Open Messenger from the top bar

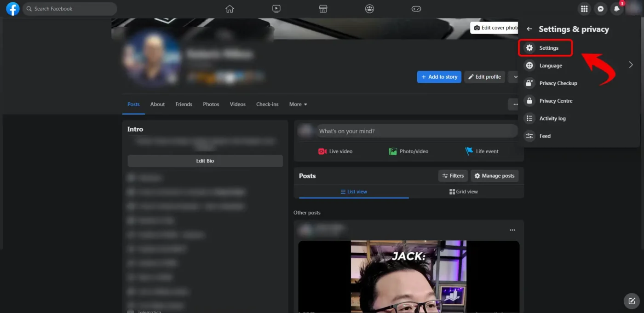600,9
